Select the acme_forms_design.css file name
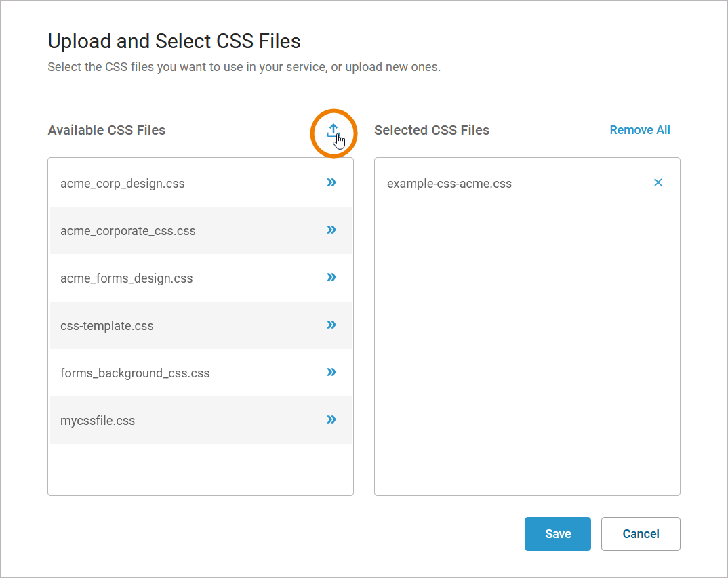728x578 pixels. coord(127,278)
